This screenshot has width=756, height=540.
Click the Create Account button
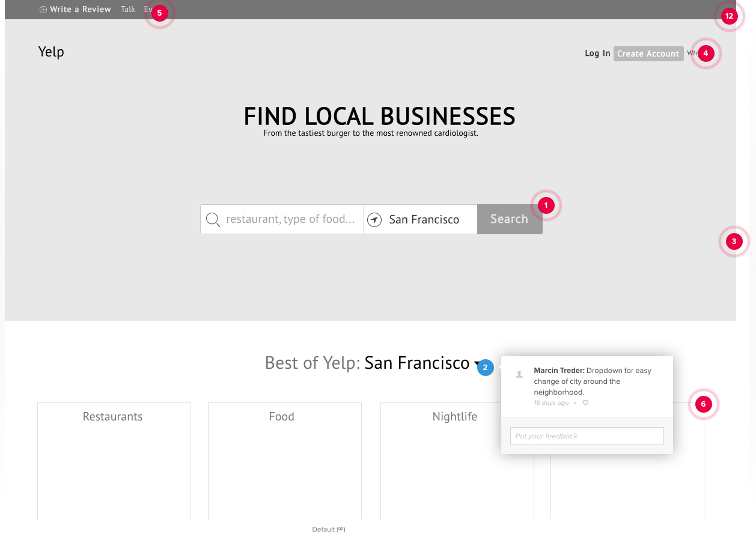pos(648,53)
